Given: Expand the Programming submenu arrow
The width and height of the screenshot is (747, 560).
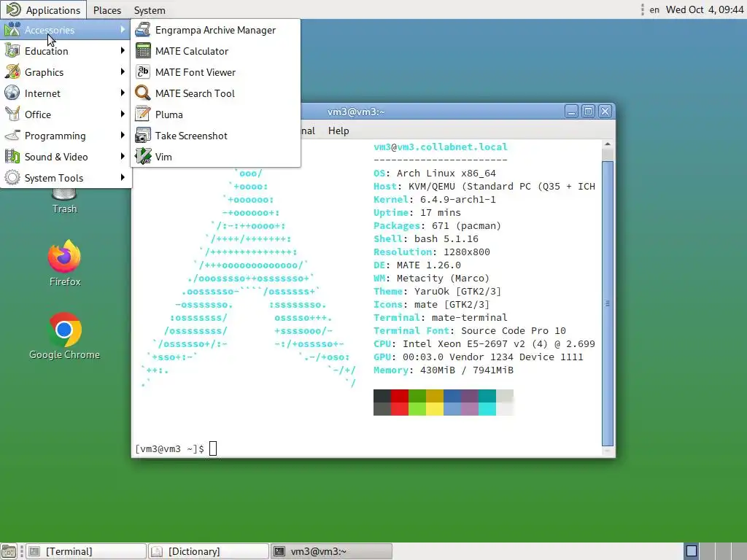Looking at the screenshot, I should 123,135.
